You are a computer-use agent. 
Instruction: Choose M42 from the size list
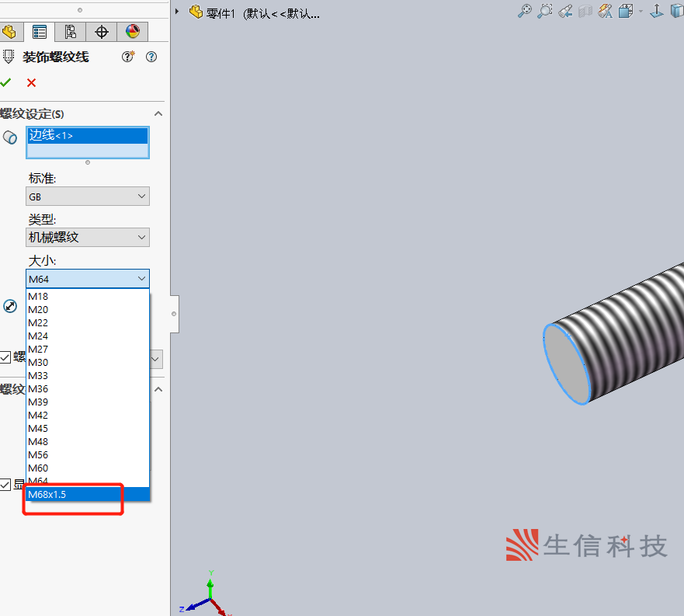(88, 415)
